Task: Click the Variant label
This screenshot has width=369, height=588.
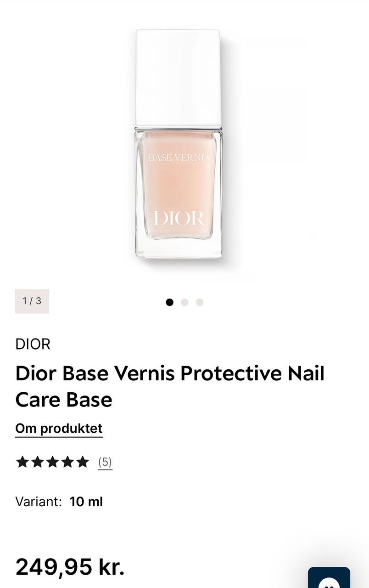Action: coord(39,502)
